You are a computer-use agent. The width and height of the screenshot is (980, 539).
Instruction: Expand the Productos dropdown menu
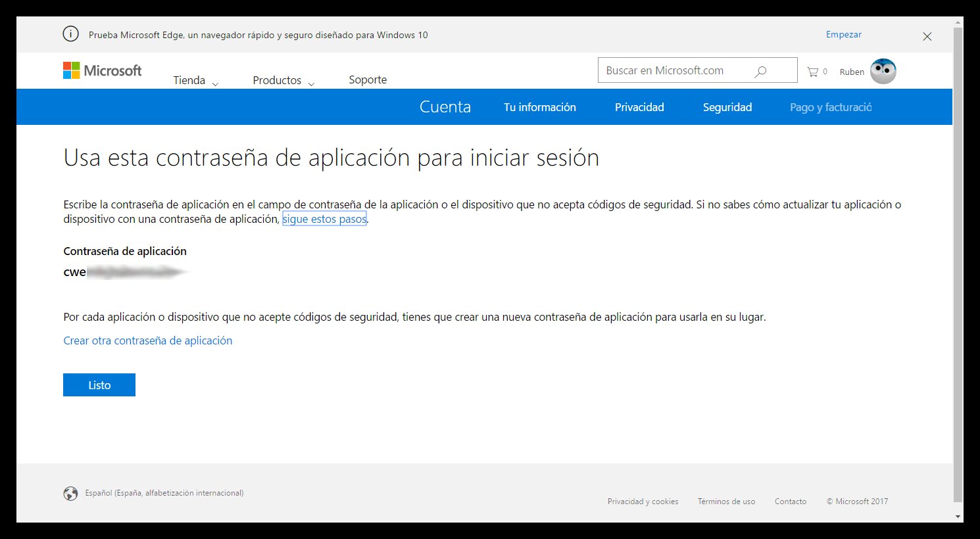(x=283, y=80)
